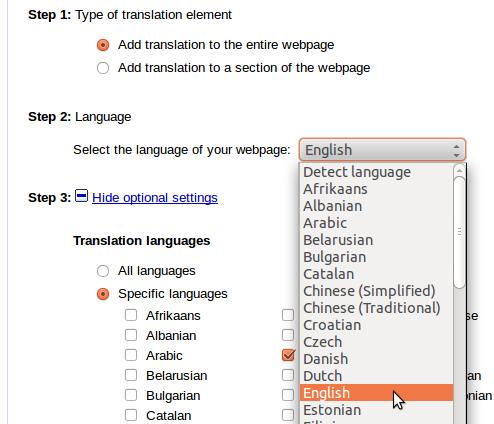Check the Albanian language checkbox
This screenshot has width=494, height=424.
[x=131, y=335]
